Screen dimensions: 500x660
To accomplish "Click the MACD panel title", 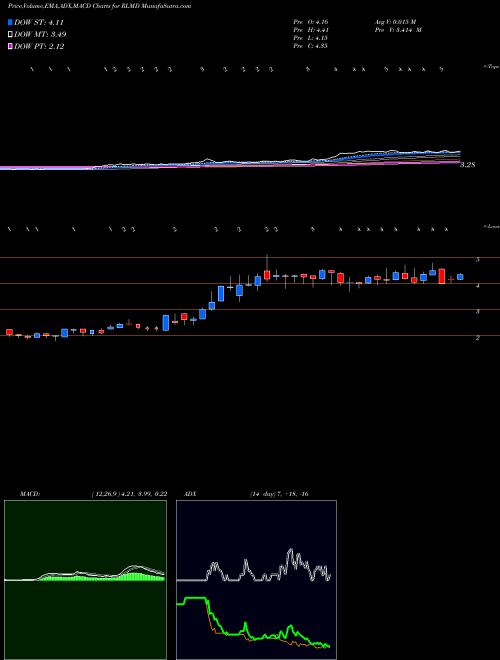I will tap(30, 494).
